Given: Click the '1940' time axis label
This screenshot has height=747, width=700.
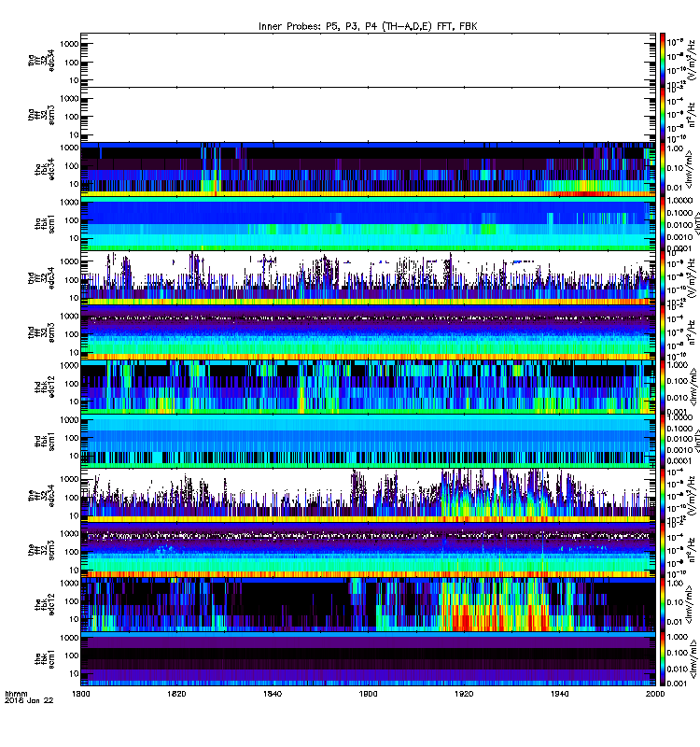Looking at the screenshot, I should pyautogui.click(x=559, y=693).
